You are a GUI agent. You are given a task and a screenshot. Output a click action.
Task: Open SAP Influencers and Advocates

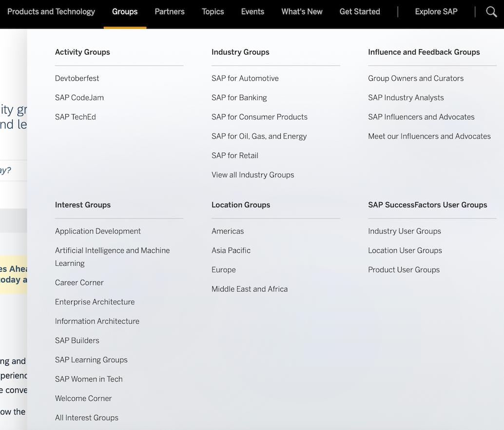point(422,117)
